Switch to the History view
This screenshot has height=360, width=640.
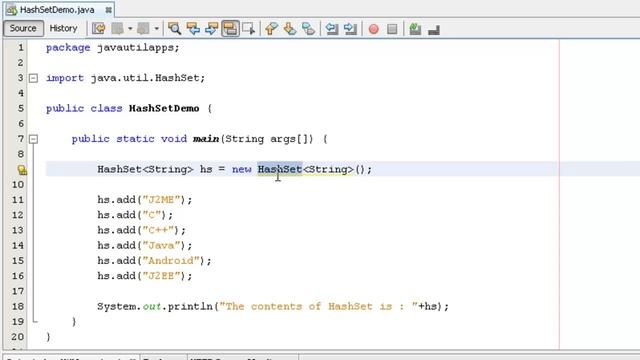tap(63, 28)
